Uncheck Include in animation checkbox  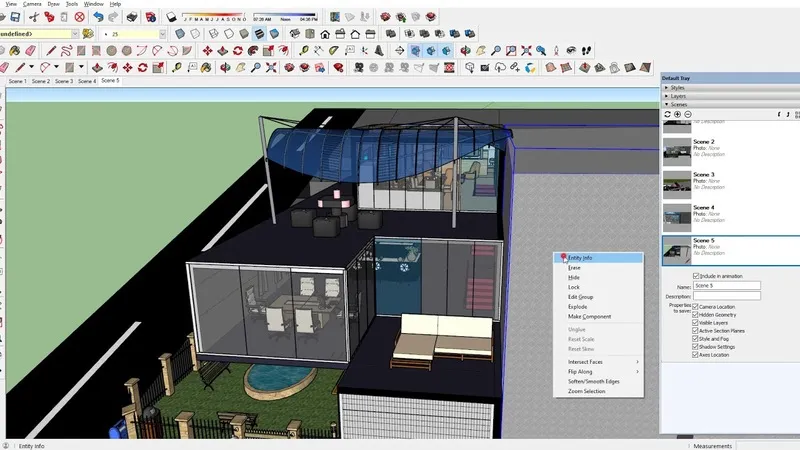[696, 275]
